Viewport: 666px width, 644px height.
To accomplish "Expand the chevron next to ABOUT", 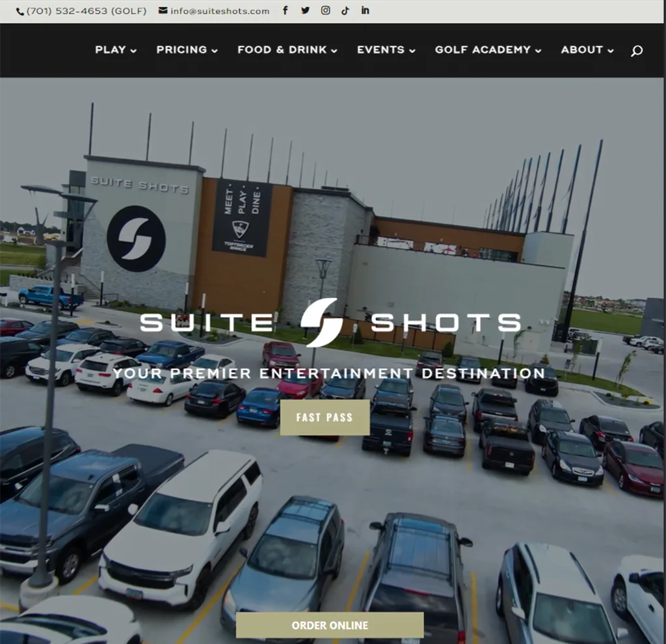I will (610, 51).
